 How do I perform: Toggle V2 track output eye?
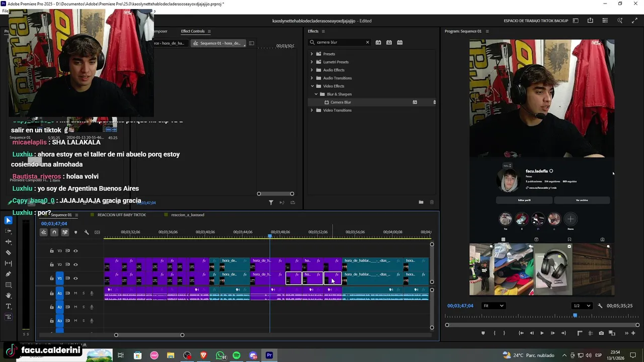[x=75, y=264]
